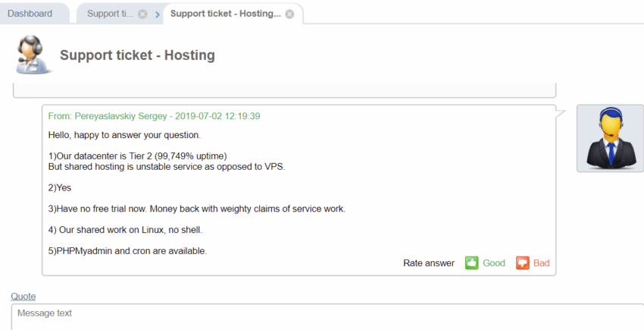The height and width of the screenshot is (330, 644).
Task: Rate the answer as Bad
Action: point(541,263)
